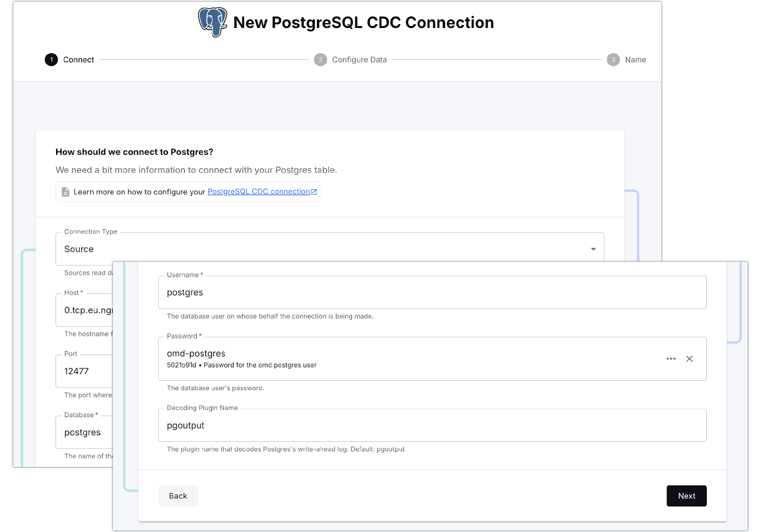760x532 pixels.
Task: Click the step 1 Connect circle
Action: click(x=51, y=60)
